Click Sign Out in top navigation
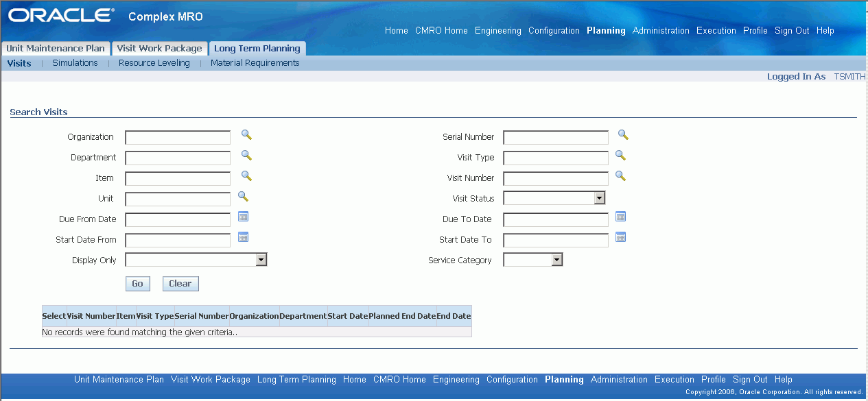 coord(792,31)
